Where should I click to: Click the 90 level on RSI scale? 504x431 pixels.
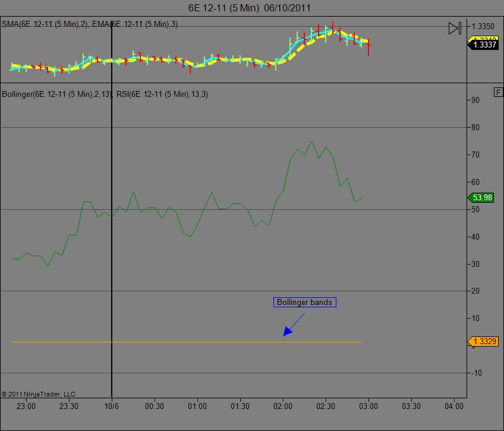coord(475,100)
